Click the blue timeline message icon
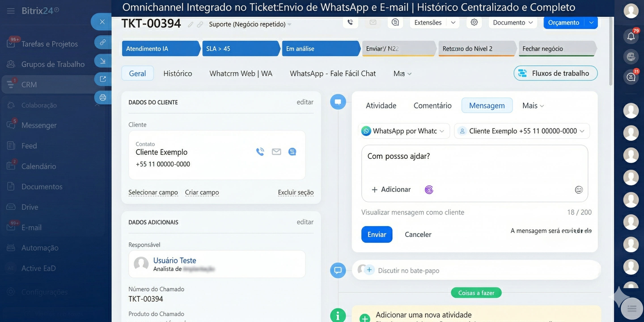Image resolution: width=644 pixels, height=322 pixels. point(338,102)
